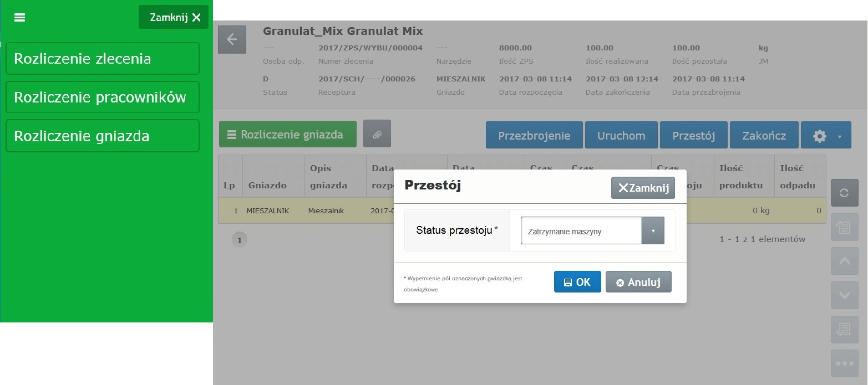Click the order number 2017/ZPS/WYBU/000004

tap(370, 48)
